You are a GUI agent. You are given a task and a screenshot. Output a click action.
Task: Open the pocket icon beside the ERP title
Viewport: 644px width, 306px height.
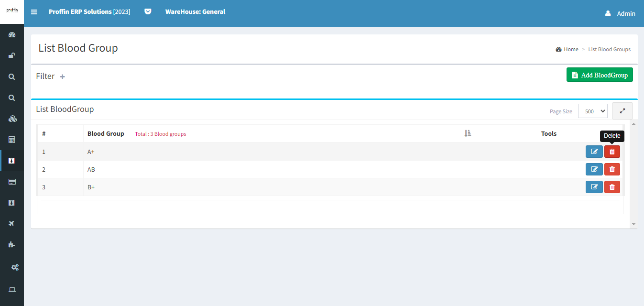click(x=148, y=11)
